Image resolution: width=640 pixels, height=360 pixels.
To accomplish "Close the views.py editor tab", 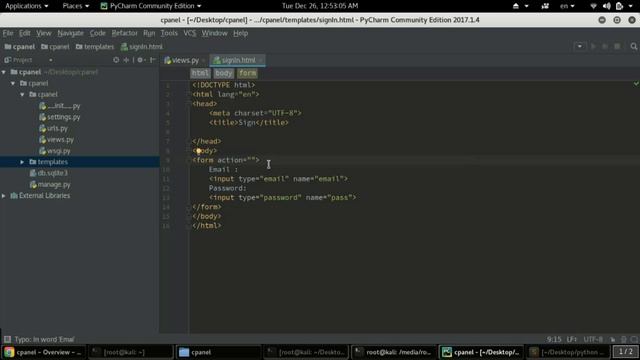I will click(203, 60).
